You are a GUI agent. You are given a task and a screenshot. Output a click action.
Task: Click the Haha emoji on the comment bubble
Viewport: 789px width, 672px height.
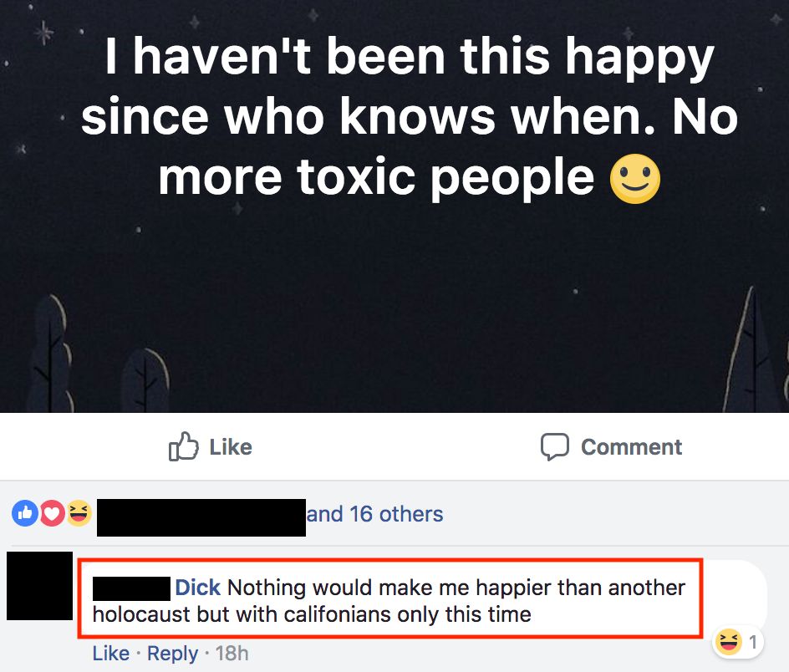click(x=729, y=643)
